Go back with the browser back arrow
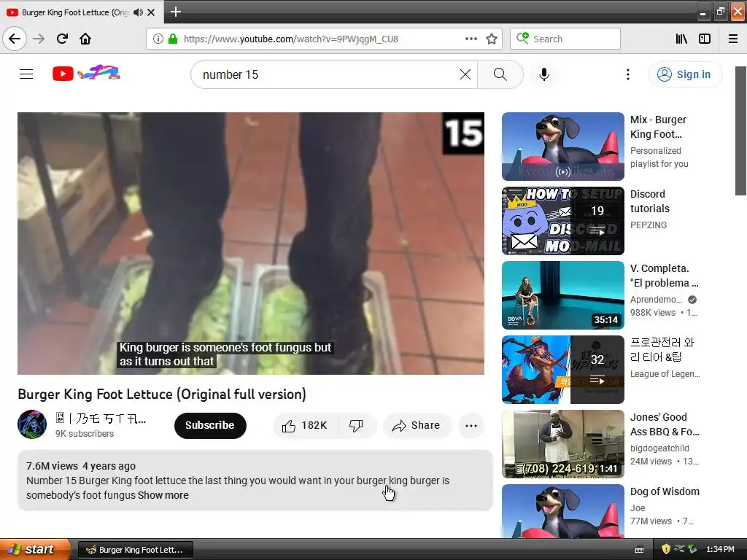The image size is (747, 560). [15, 39]
